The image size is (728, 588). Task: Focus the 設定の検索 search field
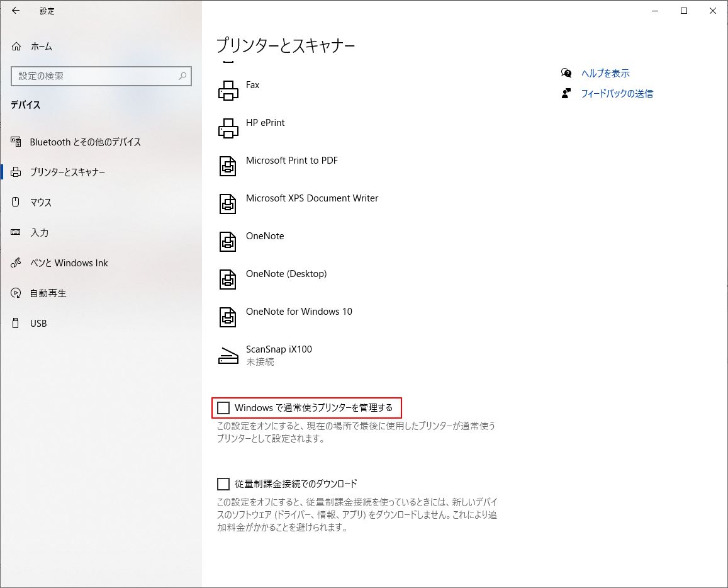(x=101, y=76)
